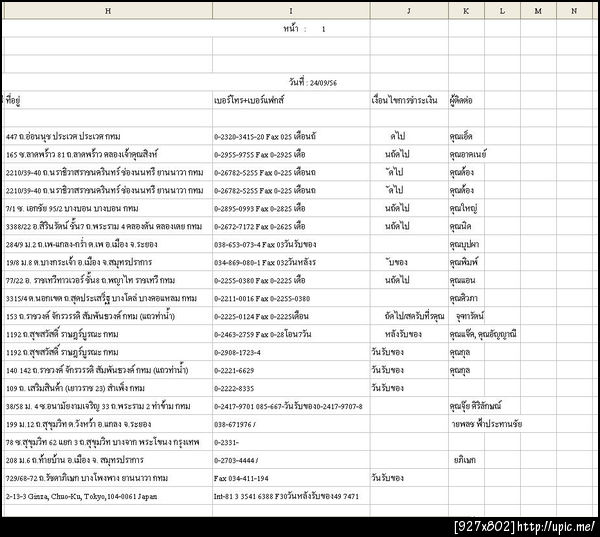Viewport: 600px width, 537px height.
Task: Click phone cell '0-2221-6629'
Action: (291, 370)
